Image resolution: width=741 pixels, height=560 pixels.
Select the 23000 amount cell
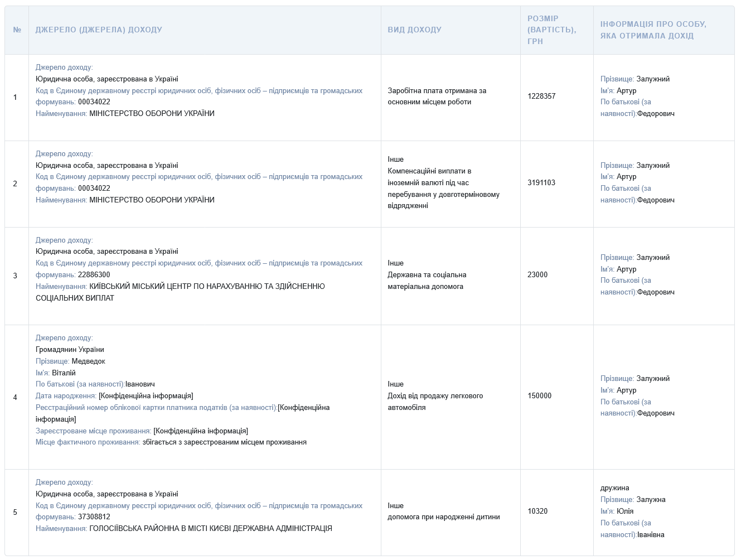pyautogui.click(x=537, y=274)
